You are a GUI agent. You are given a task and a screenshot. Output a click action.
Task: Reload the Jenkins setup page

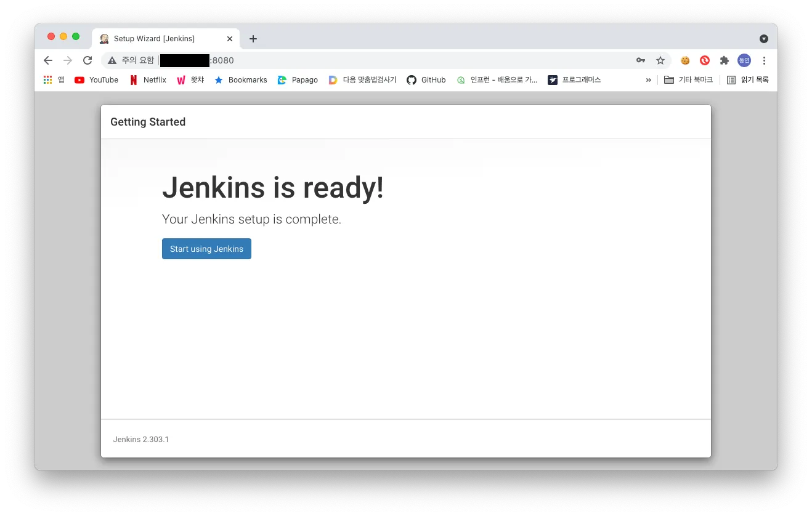pyautogui.click(x=87, y=60)
